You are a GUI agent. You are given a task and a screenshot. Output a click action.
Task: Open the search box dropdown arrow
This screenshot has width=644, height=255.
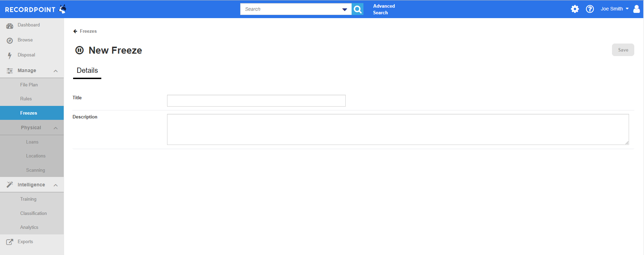point(345,9)
